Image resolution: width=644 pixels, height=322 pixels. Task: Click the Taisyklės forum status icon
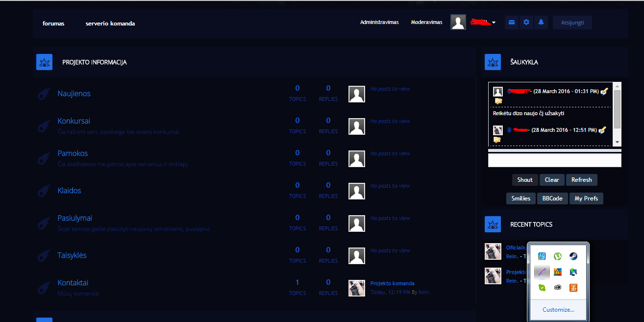(44, 255)
